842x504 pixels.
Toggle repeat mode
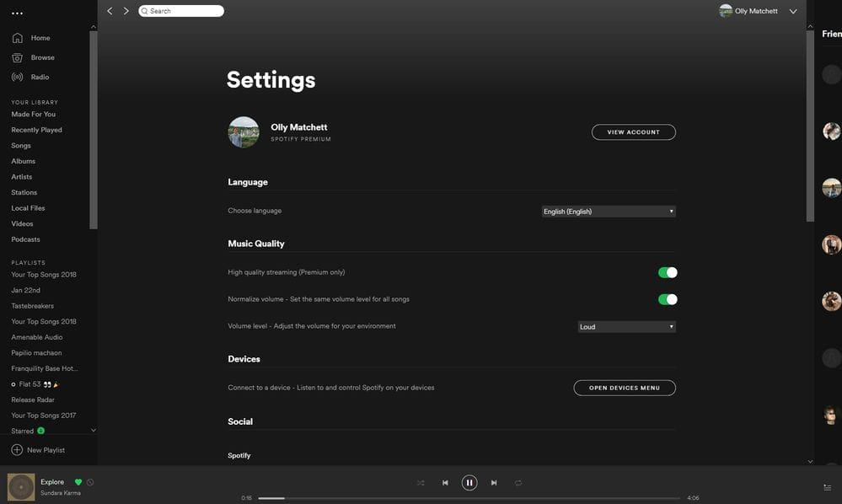[x=517, y=482]
